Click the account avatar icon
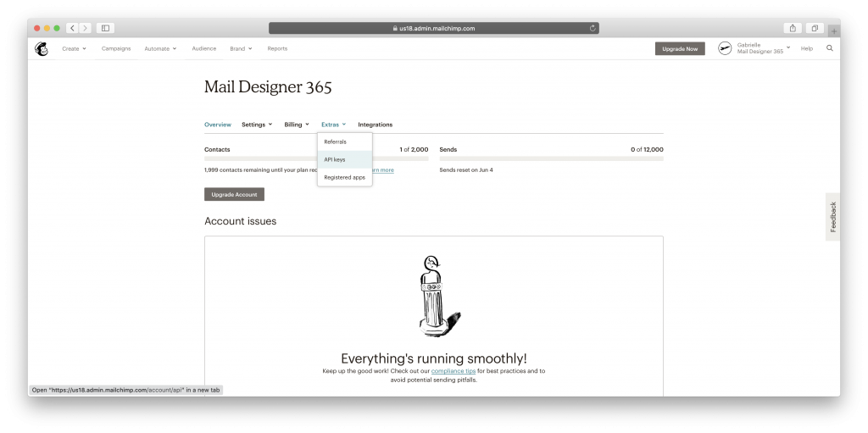Image resolution: width=868 pixels, height=433 pixels. 725,49
